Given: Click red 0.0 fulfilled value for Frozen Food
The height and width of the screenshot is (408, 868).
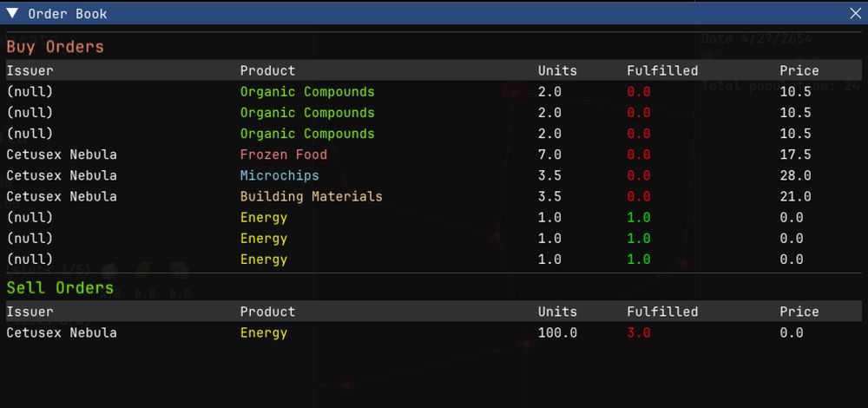Looking at the screenshot, I should tap(639, 155).
